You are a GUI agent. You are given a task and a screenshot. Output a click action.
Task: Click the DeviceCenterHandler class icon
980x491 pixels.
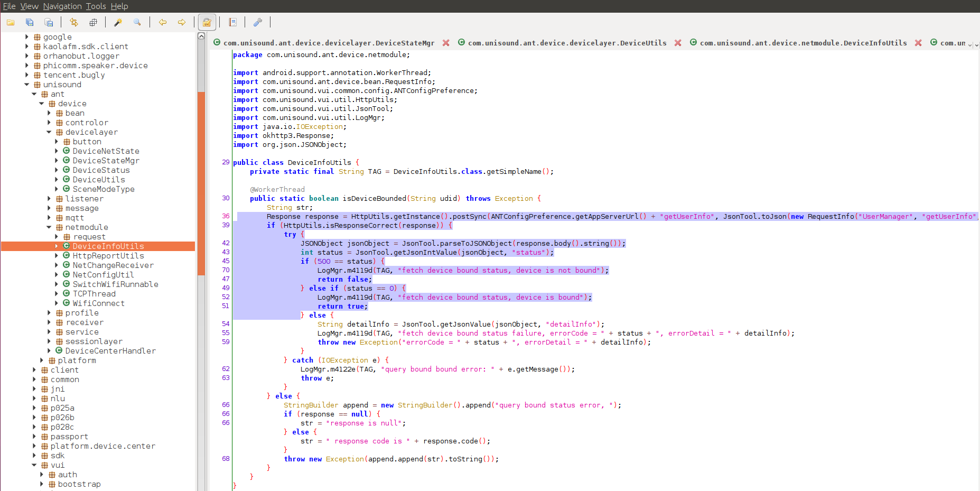pyautogui.click(x=59, y=351)
